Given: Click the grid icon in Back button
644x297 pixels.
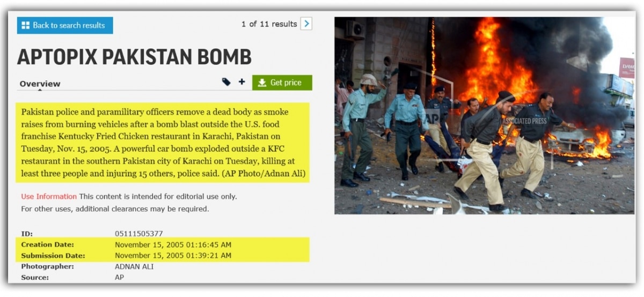Looking at the screenshot, I should [26, 25].
